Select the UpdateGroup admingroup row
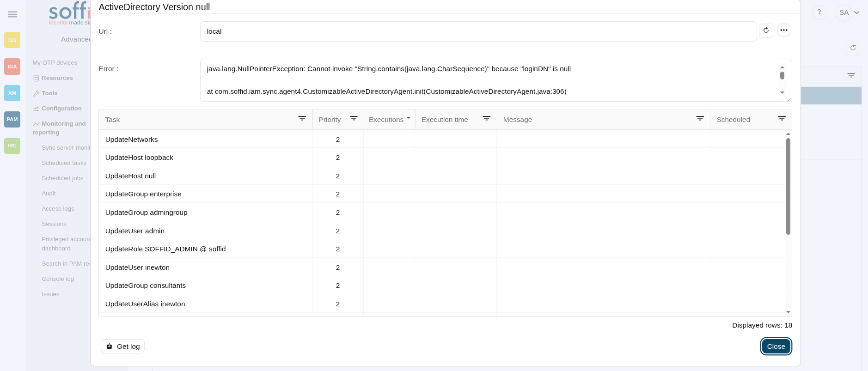 click(x=442, y=213)
